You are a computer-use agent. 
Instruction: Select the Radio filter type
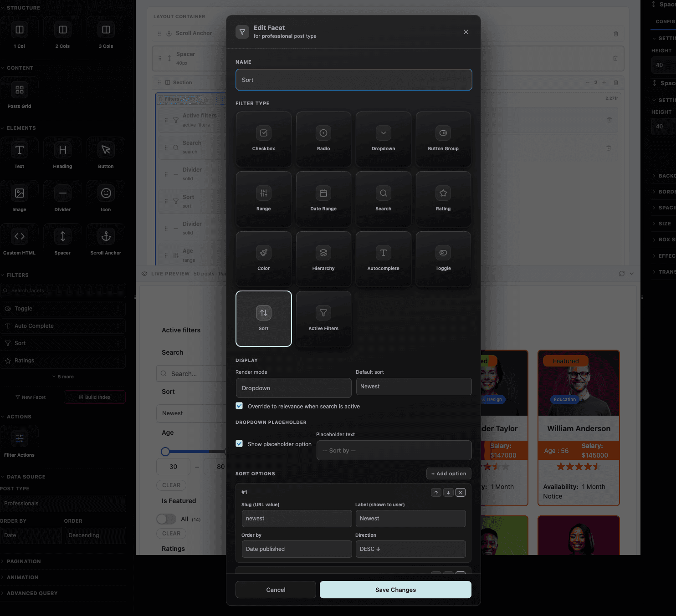pos(323,139)
